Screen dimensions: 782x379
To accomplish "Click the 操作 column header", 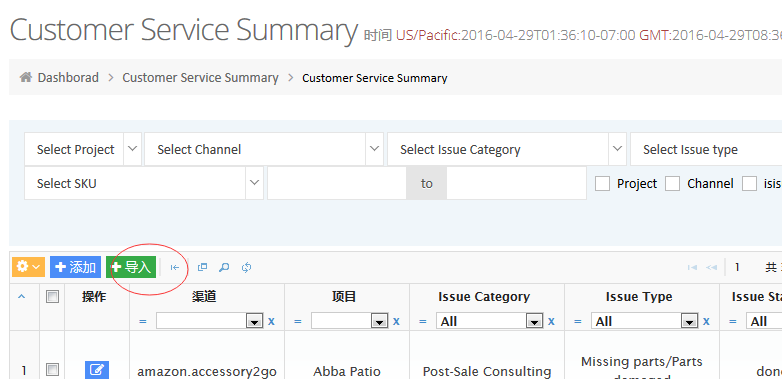I will point(94,297).
